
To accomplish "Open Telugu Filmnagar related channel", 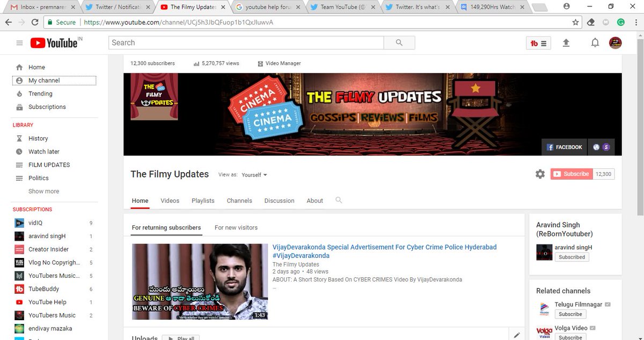I will pyautogui.click(x=579, y=305).
